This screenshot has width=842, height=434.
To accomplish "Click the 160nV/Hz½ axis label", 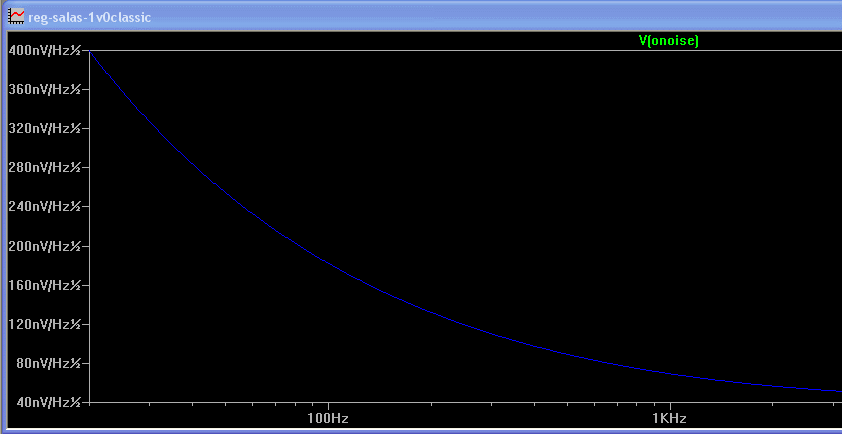I will [45, 285].
